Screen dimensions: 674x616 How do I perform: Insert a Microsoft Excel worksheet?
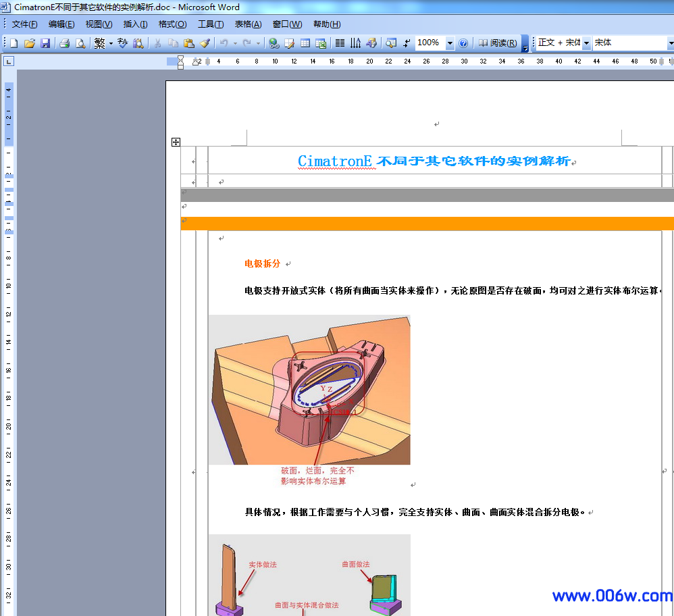click(x=321, y=43)
